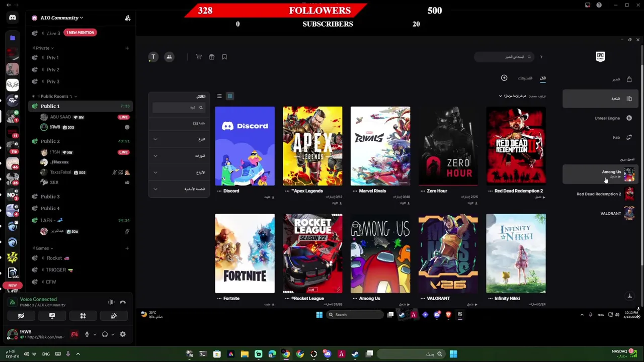This screenshot has width=644, height=362.
Task: Toggle the red streamer mode icon
Action: (74, 334)
